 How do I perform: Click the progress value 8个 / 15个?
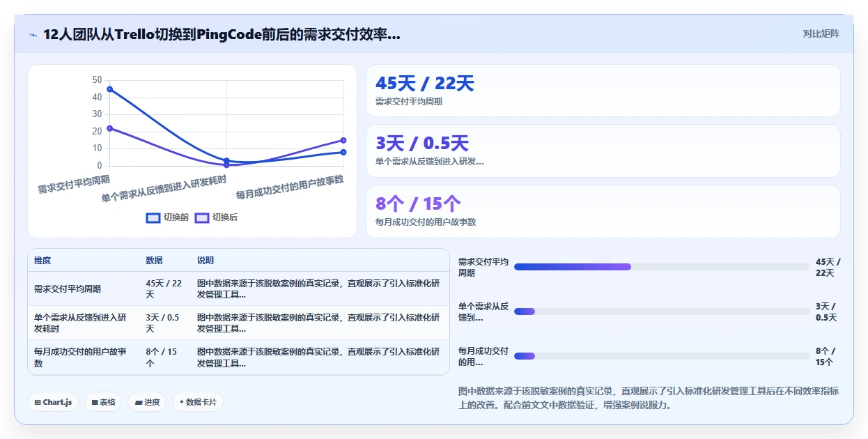[826, 356]
